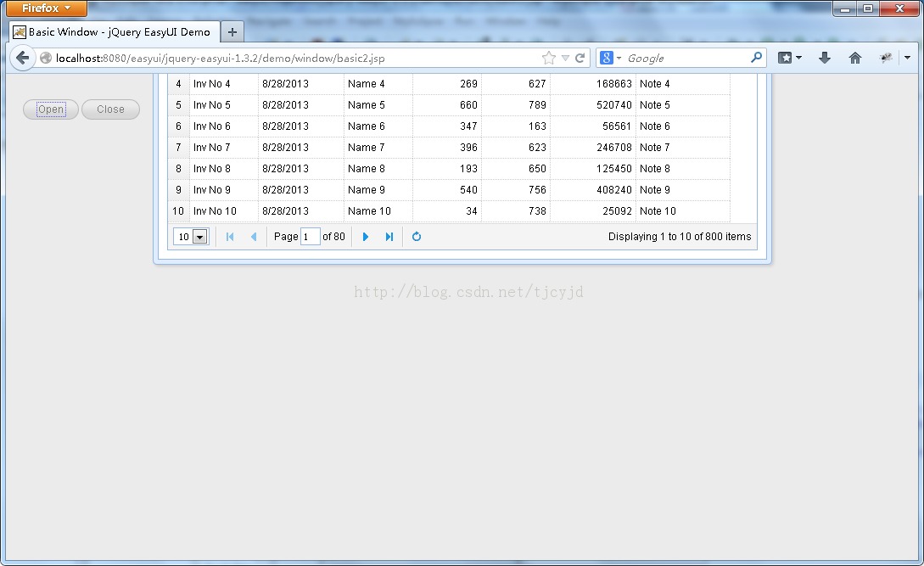The width and height of the screenshot is (924, 566).
Task: Click 'Displaying 1 to 10 of 800 items' text
Action: [680, 237]
